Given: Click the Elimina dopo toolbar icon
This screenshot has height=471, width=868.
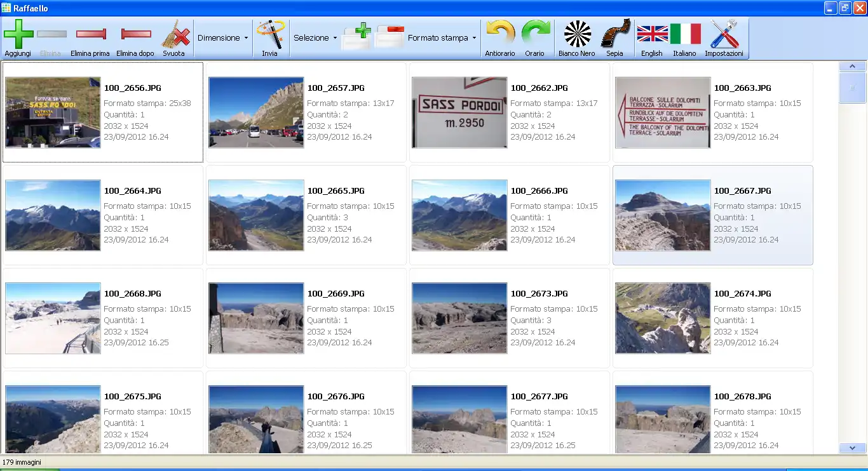Looking at the screenshot, I should coord(135,34).
